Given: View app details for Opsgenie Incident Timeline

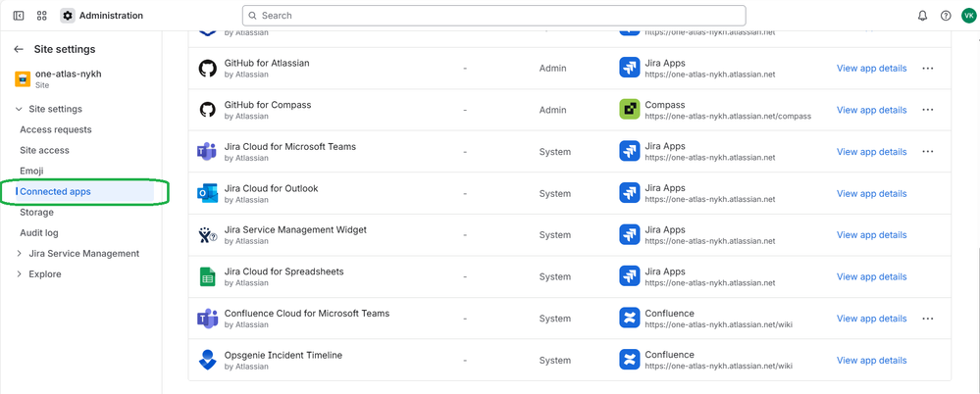Looking at the screenshot, I should coord(871,360).
